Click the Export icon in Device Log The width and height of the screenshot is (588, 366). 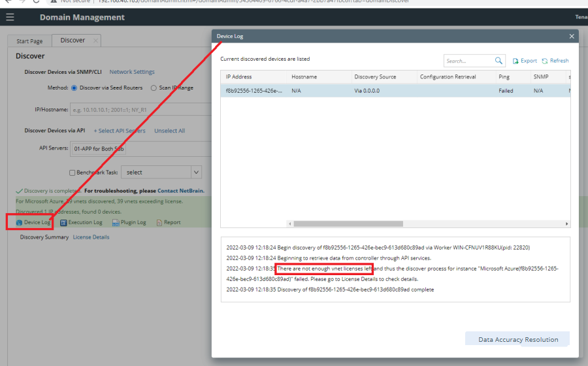tap(515, 61)
